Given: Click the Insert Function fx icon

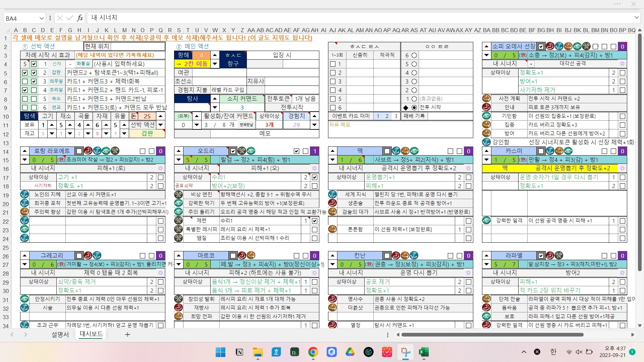Looking at the screenshot, I should point(80,18).
